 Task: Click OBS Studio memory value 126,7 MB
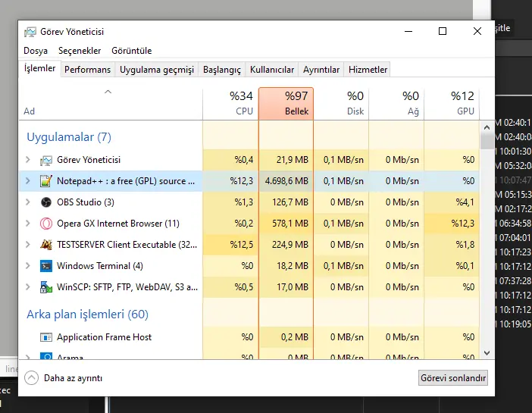coord(290,202)
